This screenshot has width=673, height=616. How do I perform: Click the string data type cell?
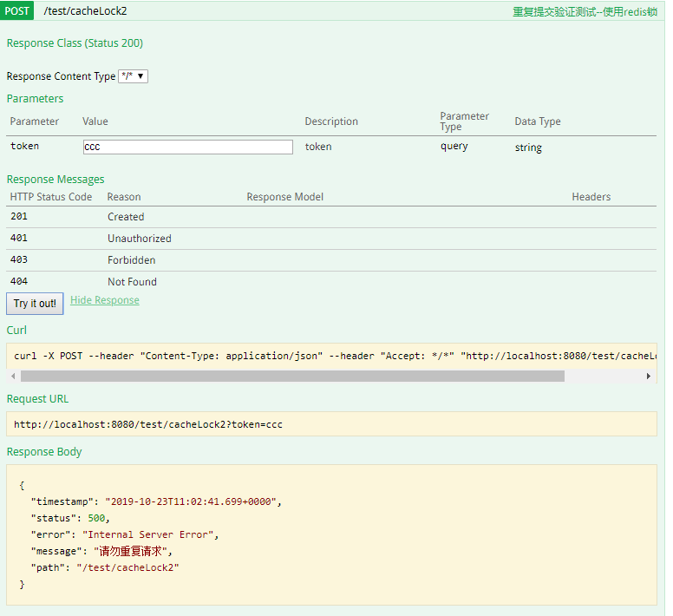coord(528,147)
